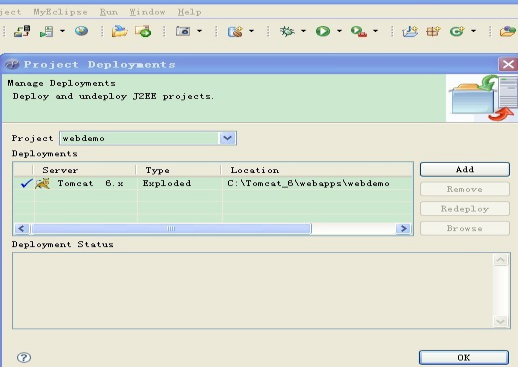
Task: Open the web browser globe icon
Action: point(81,31)
